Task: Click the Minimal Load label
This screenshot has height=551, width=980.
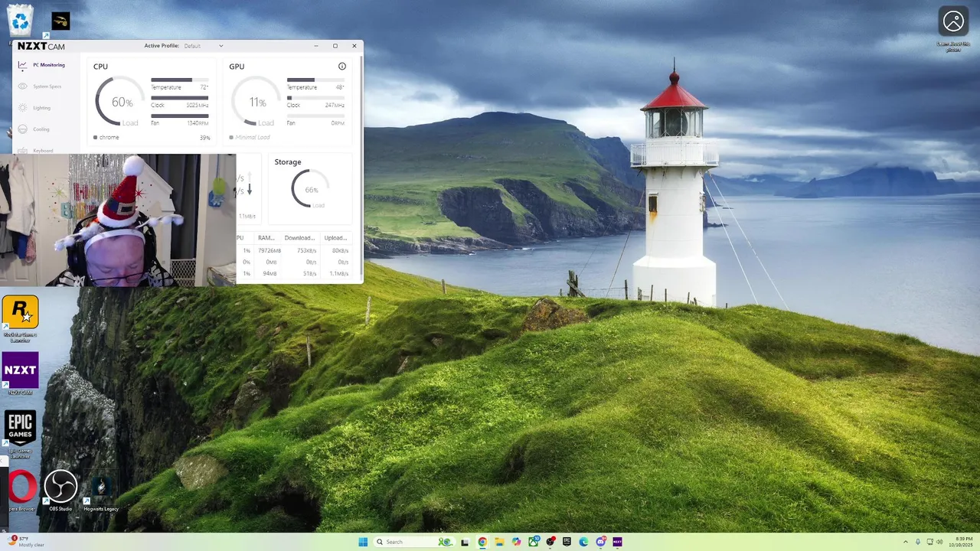Action: click(x=253, y=138)
